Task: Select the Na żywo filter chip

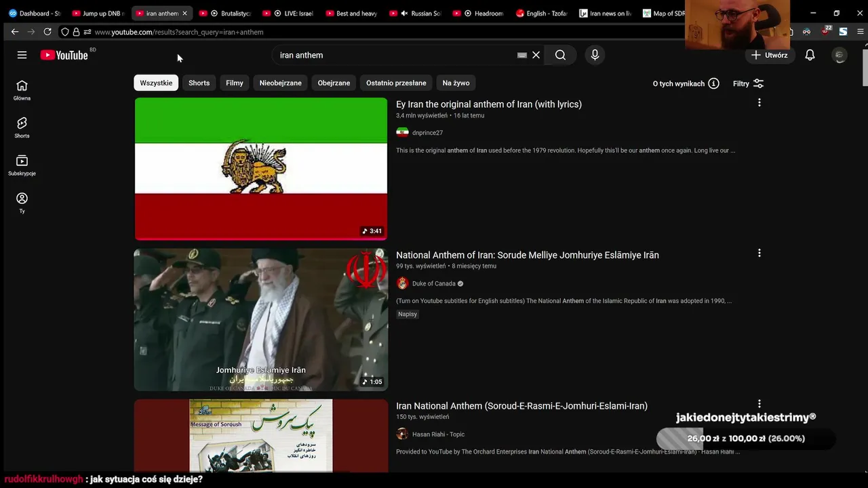Action: tap(456, 83)
